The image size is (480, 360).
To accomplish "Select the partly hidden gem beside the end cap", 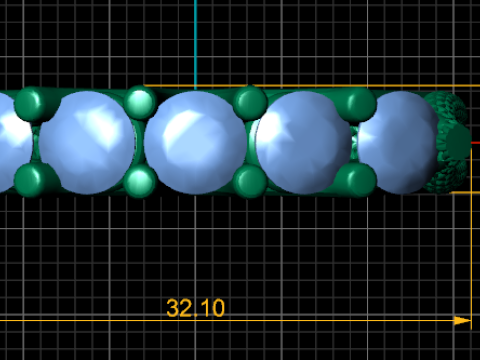I will (398, 143).
